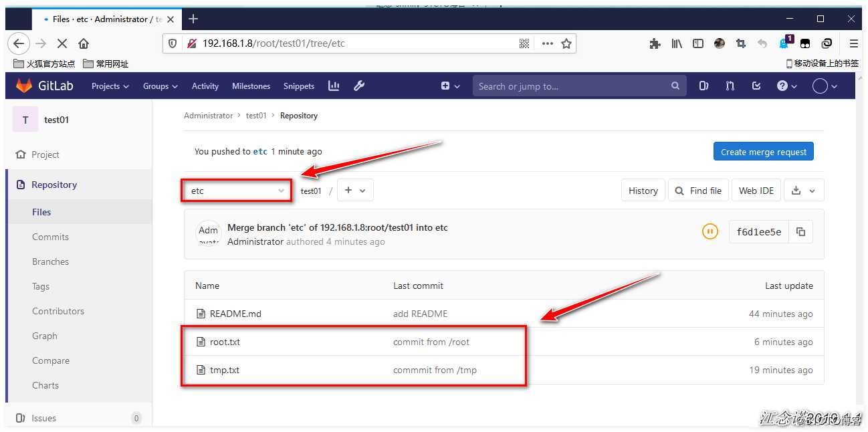The height and width of the screenshot is (432, 868).
Task: Open the 'commit from /root' commit link
Action: point(431,342)
